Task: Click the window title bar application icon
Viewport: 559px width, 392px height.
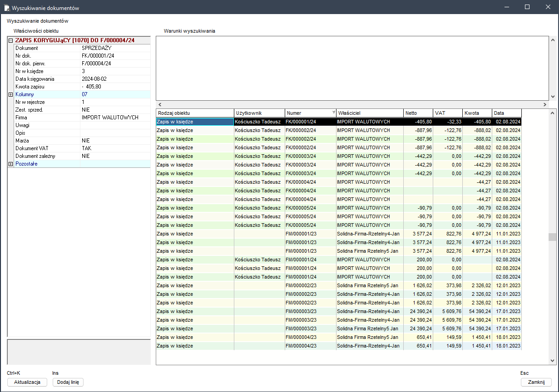Action: coord(6,7)
